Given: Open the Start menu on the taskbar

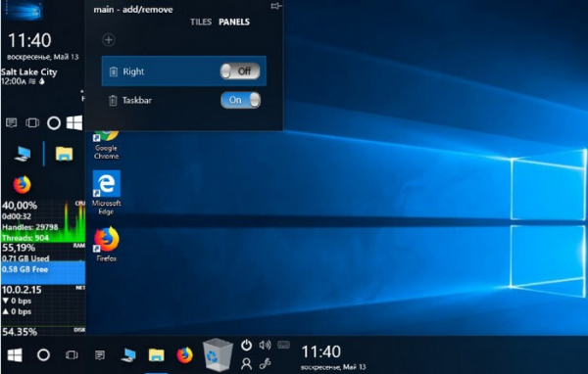Looking at the screenshot, I should tap(15, 354).
